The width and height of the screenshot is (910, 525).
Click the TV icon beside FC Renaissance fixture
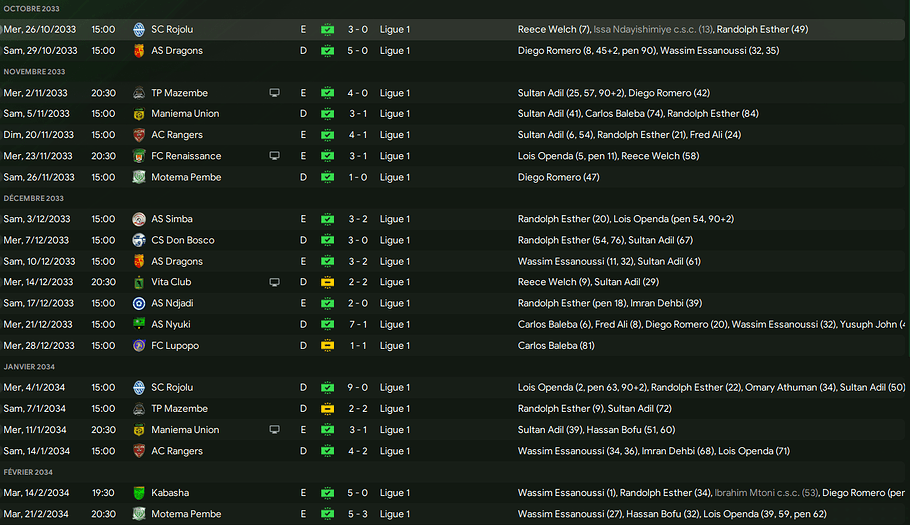275,156
